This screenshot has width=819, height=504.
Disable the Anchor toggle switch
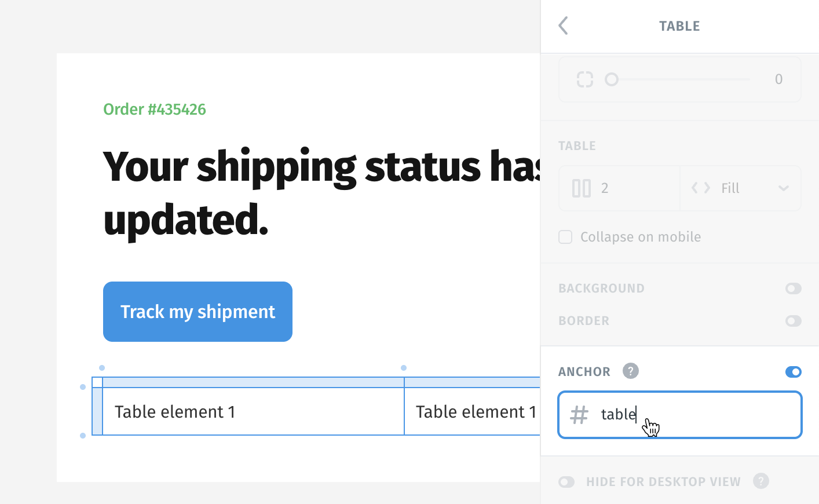pos(793,372)
